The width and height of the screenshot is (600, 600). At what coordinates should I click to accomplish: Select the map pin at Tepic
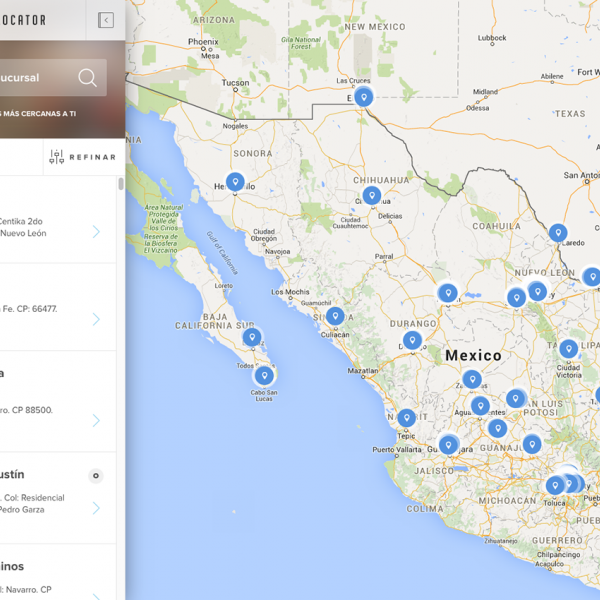coord(407,418)
